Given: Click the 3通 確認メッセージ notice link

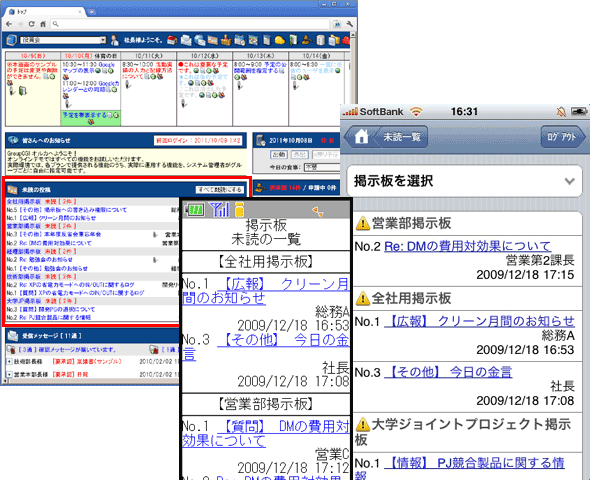Looking at the screenshot, I should pyautogui.click(x=67, y=350).
